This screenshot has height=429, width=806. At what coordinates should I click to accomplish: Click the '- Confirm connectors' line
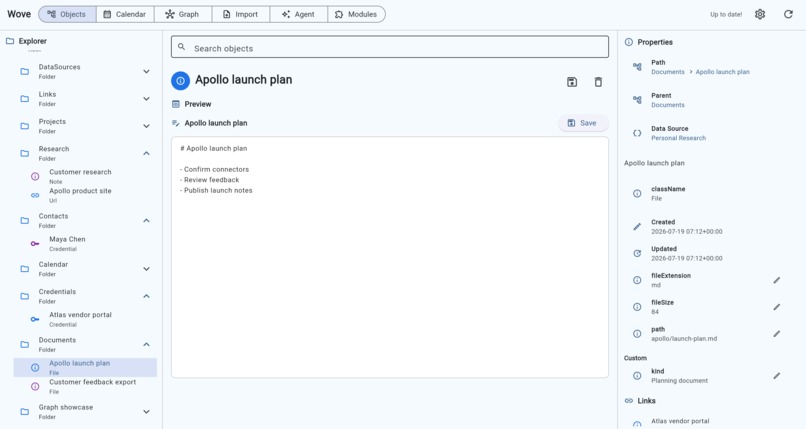(214, 169)
